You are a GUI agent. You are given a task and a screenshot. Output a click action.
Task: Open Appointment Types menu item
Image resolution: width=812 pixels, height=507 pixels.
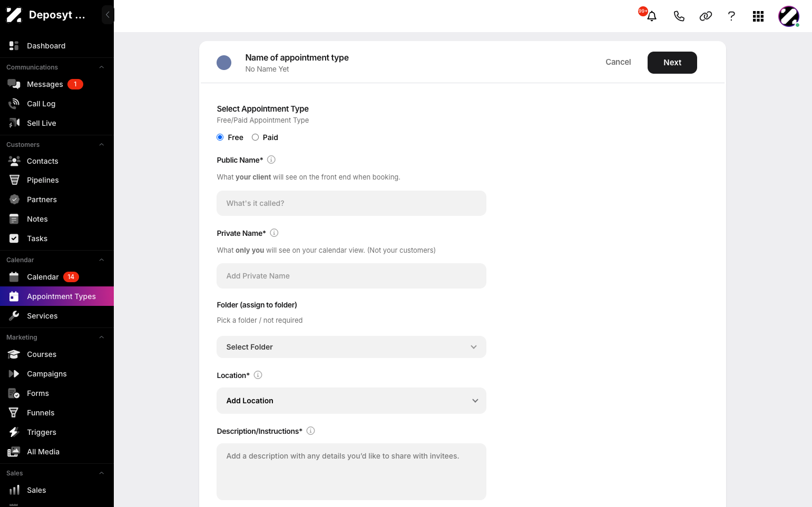pyautogui.click(x=57, y=296)
